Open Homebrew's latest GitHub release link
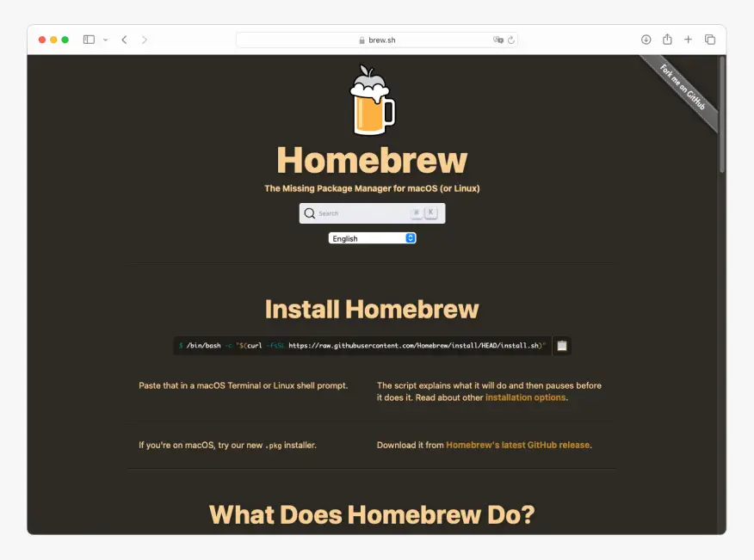Image resolution: width=754 pixels, height=560 pixels. coord(517,446)
